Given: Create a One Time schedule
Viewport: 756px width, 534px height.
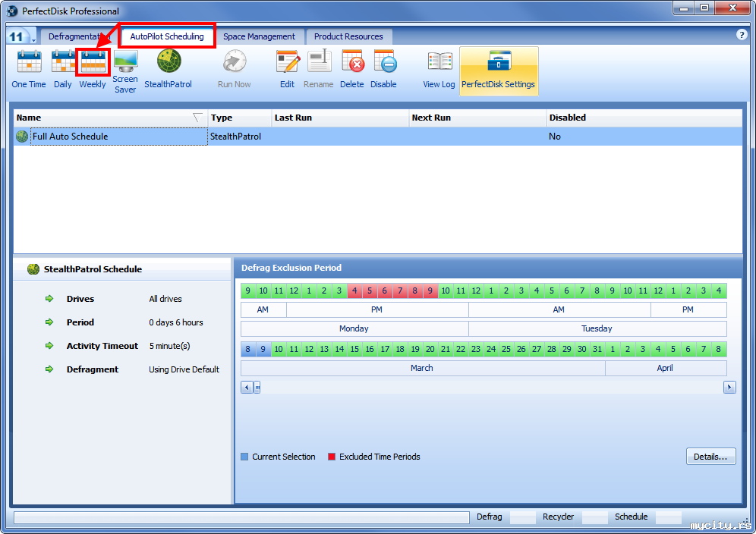Looking at the screenshot, I should pos(29,69).
